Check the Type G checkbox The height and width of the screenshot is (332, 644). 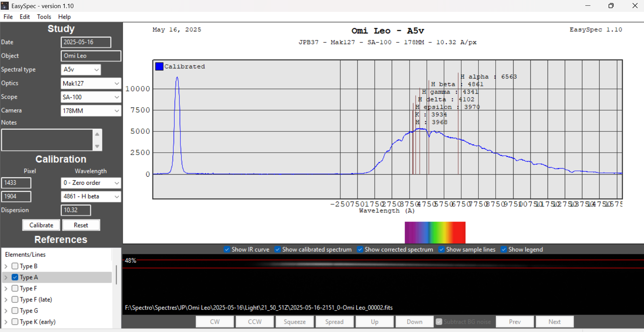(x=15, y=310)
